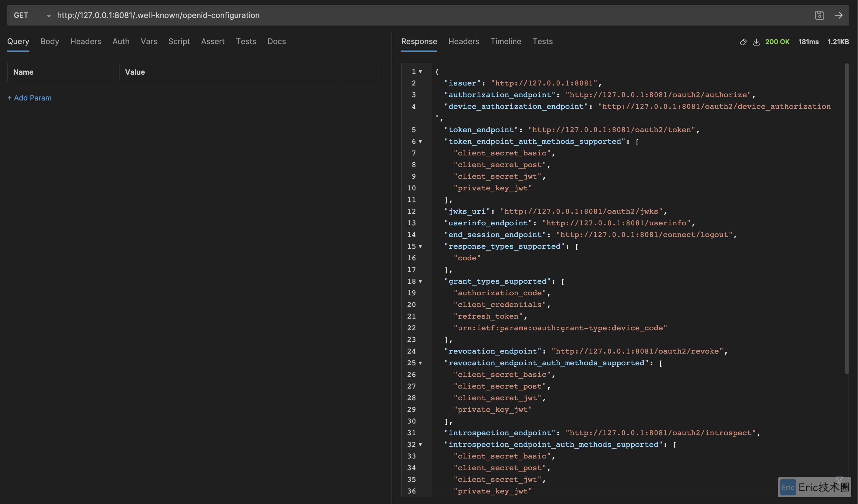
Task: Click the "device_authorization_endpoint" key
Action: tap(516, 107)
